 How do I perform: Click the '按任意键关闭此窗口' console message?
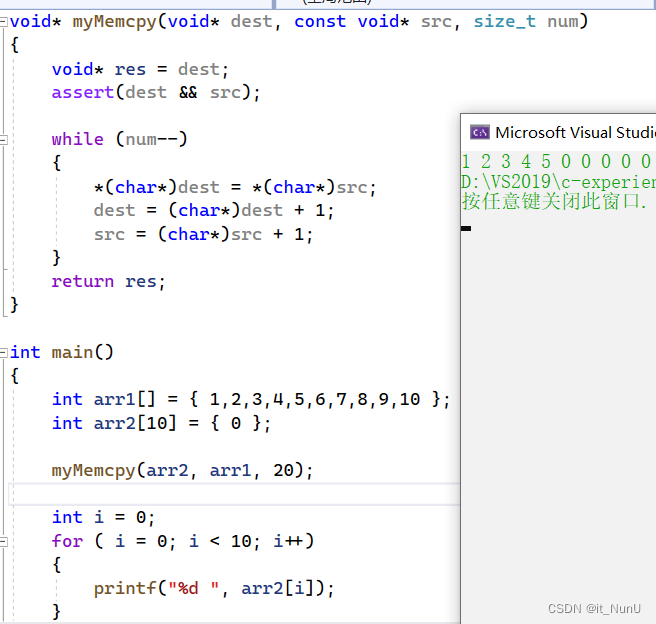point(554,201)
